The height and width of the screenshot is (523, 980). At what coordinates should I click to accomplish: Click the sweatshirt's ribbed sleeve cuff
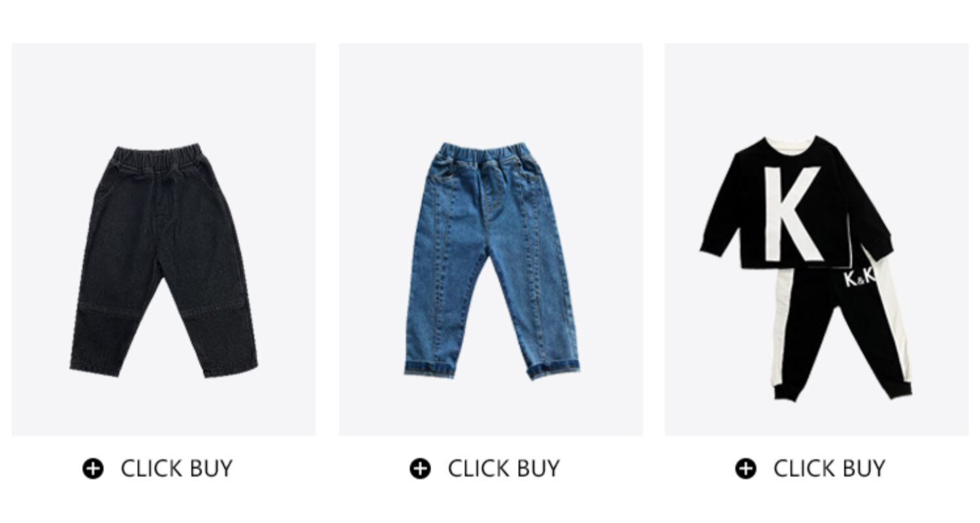coord(711,248)
